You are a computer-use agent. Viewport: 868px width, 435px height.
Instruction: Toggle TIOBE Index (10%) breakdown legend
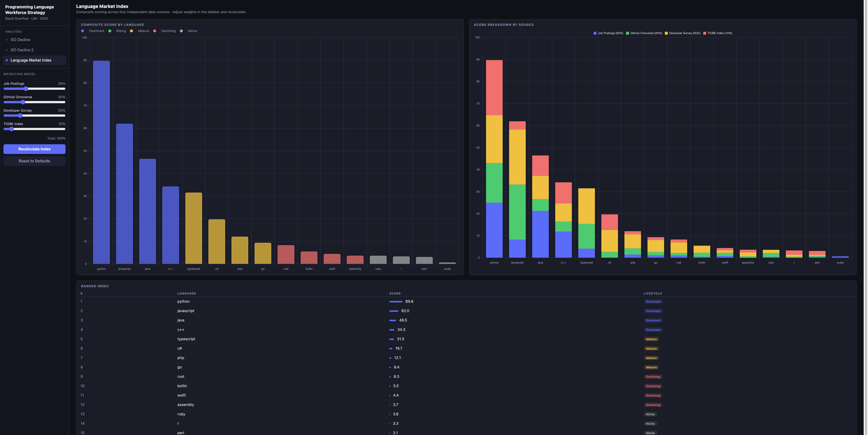(717, 33)
